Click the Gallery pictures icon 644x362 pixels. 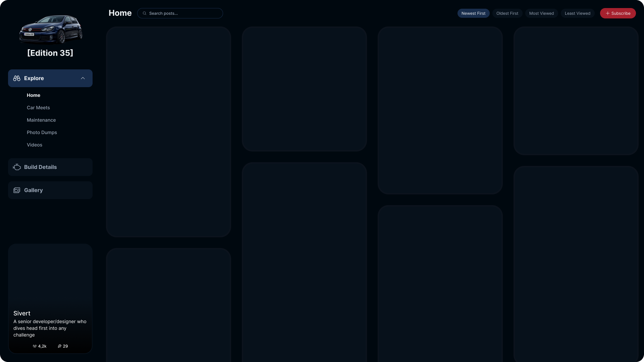[17, 190]
